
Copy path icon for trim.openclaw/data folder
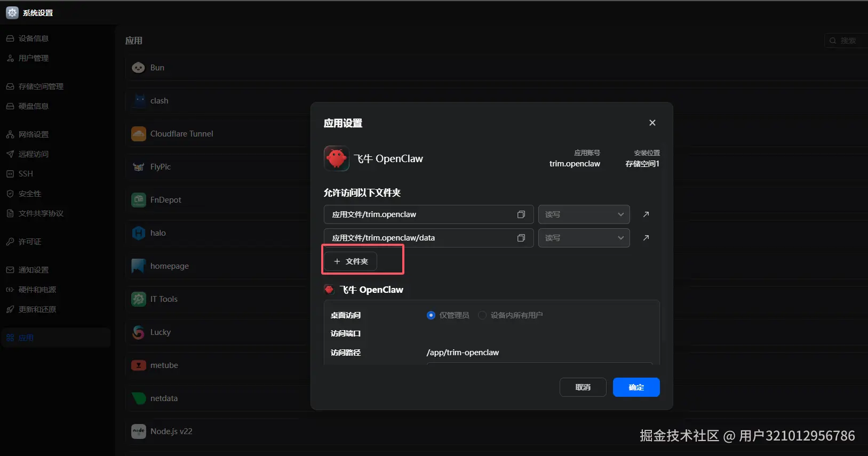click(521, 238)
